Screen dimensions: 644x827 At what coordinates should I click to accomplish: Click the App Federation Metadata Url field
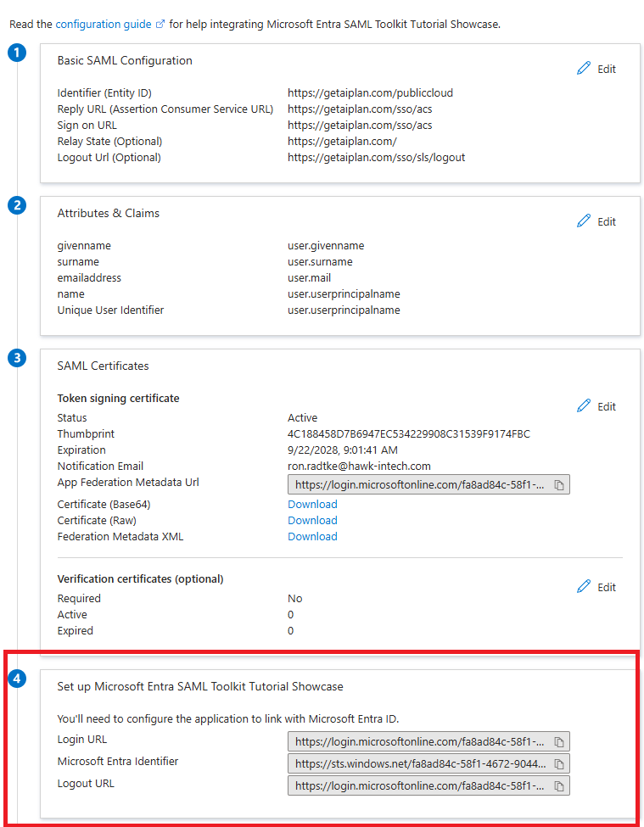419,485
